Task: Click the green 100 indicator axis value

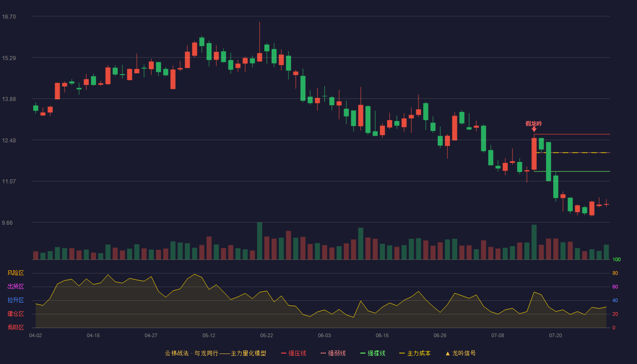Action: 617,260
